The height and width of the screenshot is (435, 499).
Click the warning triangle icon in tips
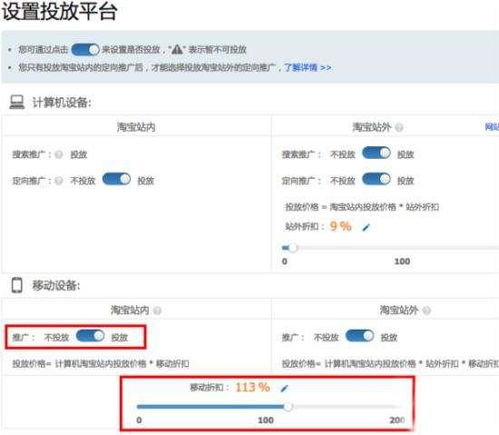(x=177, y=50)
